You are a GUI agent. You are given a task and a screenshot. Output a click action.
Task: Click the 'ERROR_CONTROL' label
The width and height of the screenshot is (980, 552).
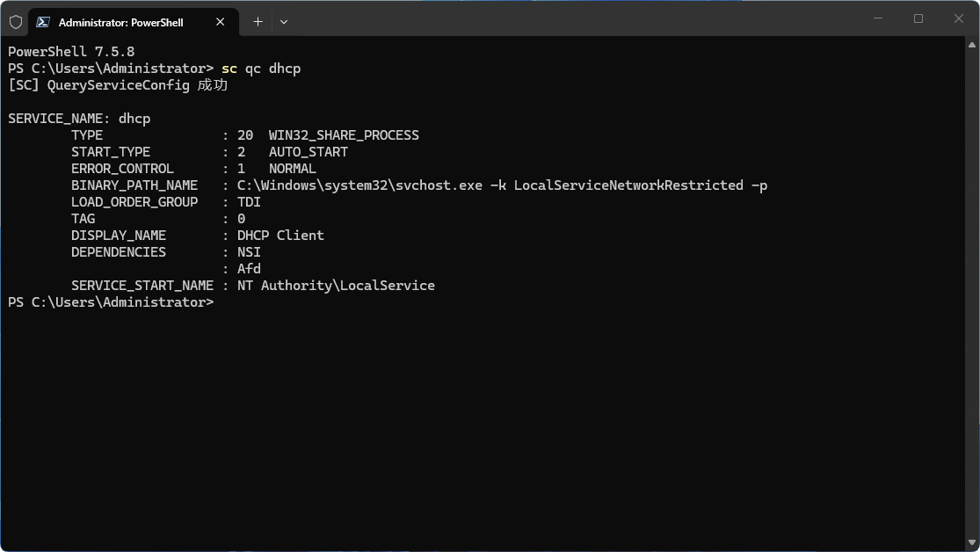[122, 169]
